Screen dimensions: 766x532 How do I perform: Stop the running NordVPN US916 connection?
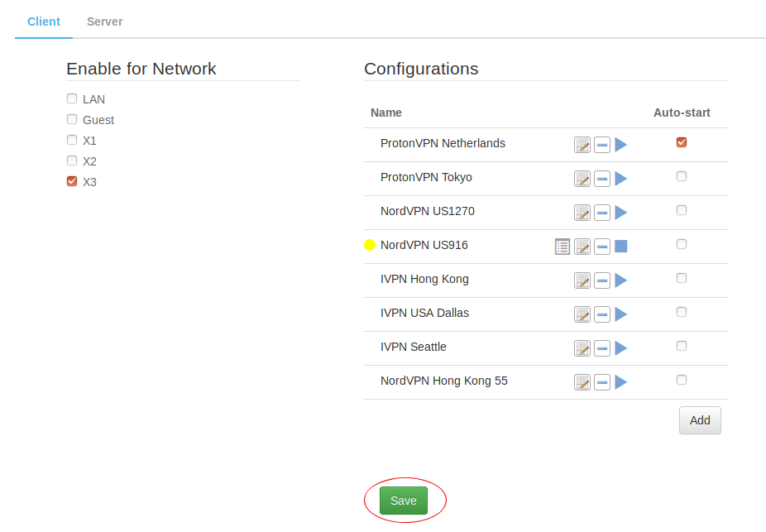coord(621,246)
